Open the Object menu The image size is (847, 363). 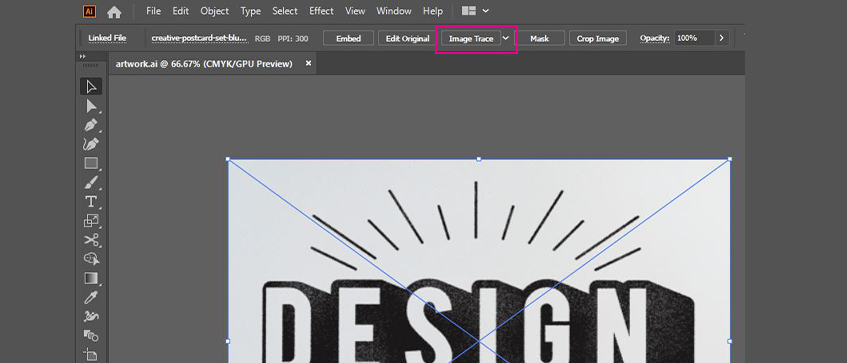pos(214,11)
